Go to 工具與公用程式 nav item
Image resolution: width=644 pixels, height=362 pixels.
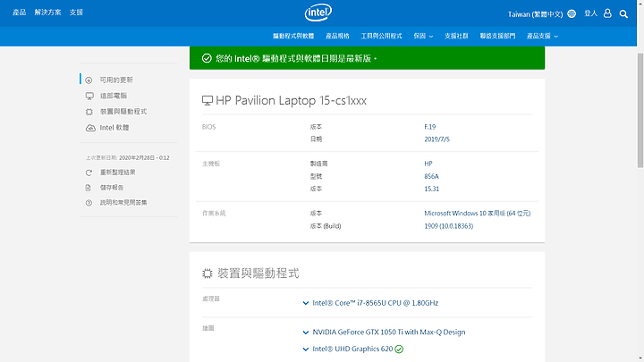click(x=381, y=36)
